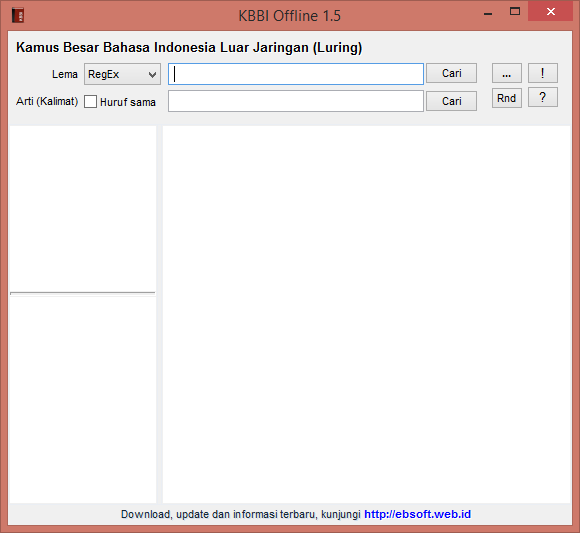The height and width of the screenshot is (533, 580).
Task: Maximize the KBBI Offline window
Action: click(515, 11)
